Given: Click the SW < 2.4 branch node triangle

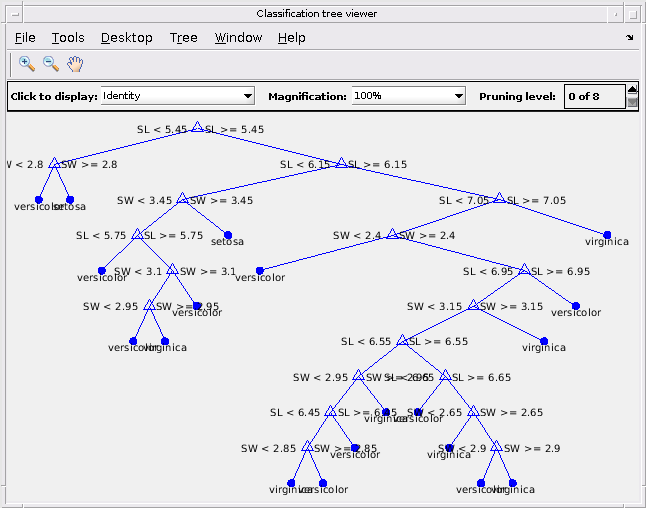Looking at the screenshot, I should click(x=392, y=234).
